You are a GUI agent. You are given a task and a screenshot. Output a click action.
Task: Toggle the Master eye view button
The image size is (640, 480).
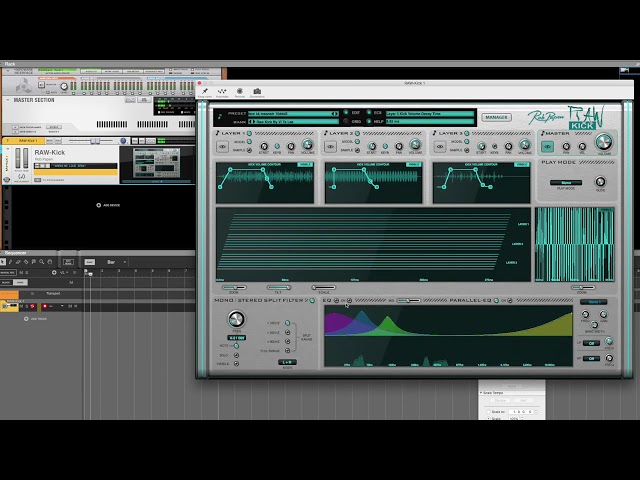pos(547,147)
